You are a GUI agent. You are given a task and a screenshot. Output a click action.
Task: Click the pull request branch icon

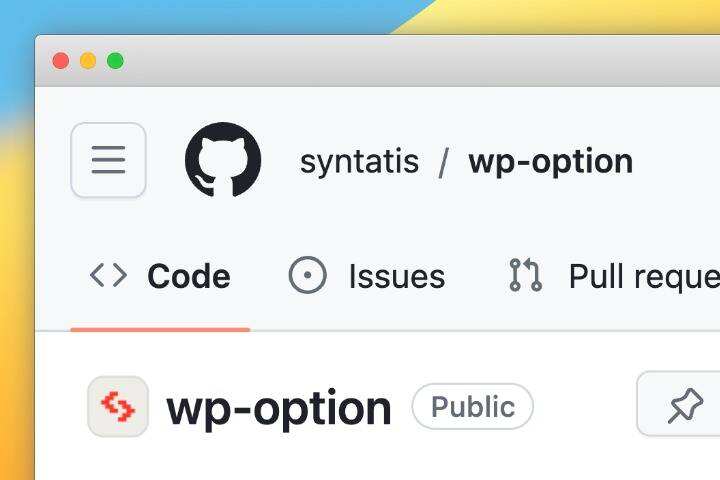525,276
